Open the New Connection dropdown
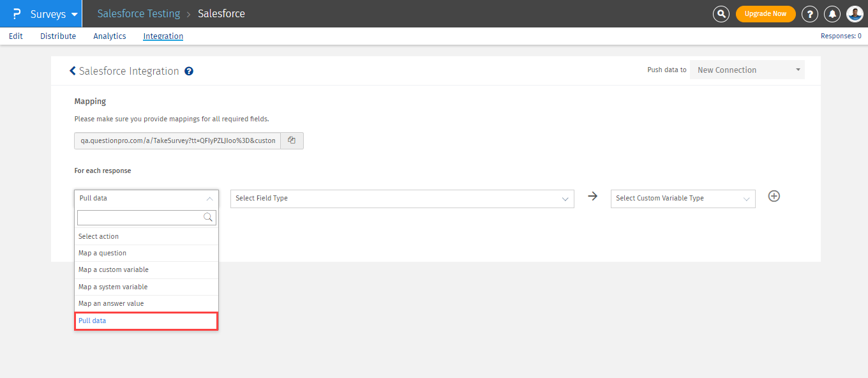Screen dimensions: 868x378 [x=747, y=70]
